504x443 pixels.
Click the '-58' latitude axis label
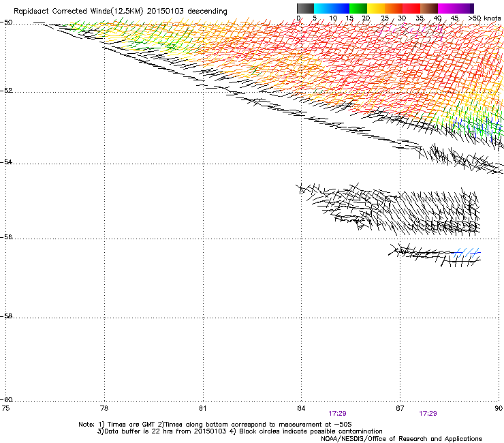pos(6,316)
